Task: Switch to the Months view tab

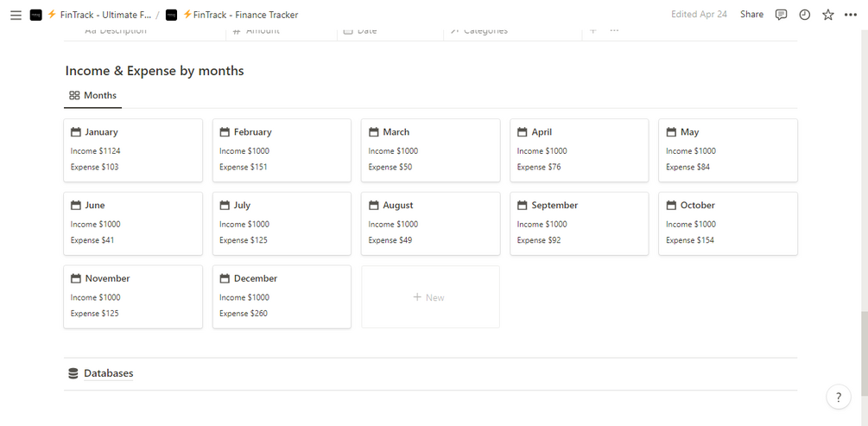Action: (x=93, y=96)
